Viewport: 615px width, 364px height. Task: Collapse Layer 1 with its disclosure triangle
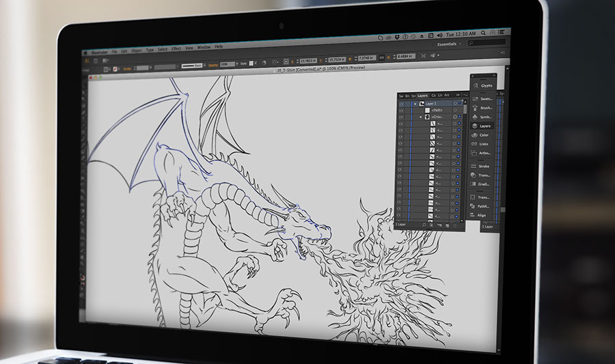(415, 104)
